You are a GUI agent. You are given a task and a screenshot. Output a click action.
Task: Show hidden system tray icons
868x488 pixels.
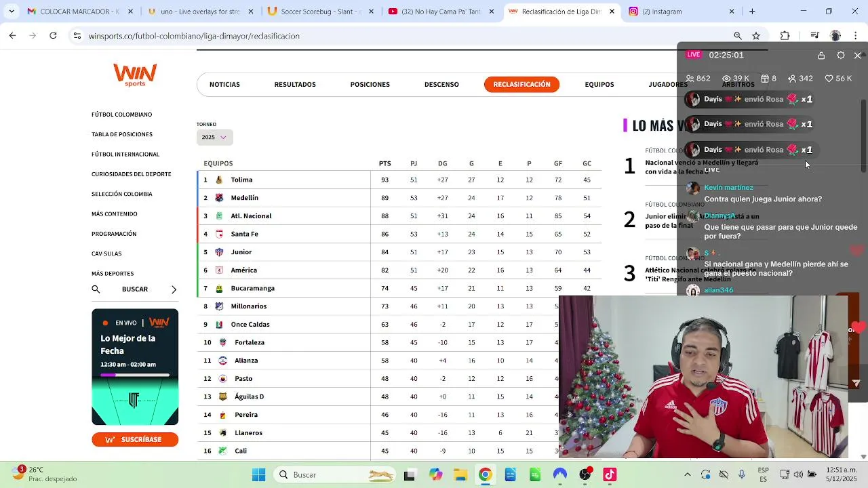[688, 474]
